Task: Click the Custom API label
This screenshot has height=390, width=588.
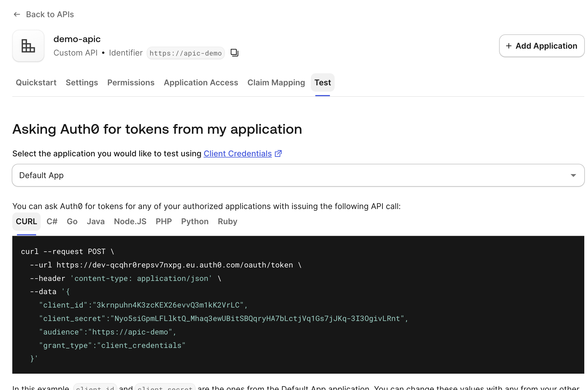Action: (x=76, y=53)
